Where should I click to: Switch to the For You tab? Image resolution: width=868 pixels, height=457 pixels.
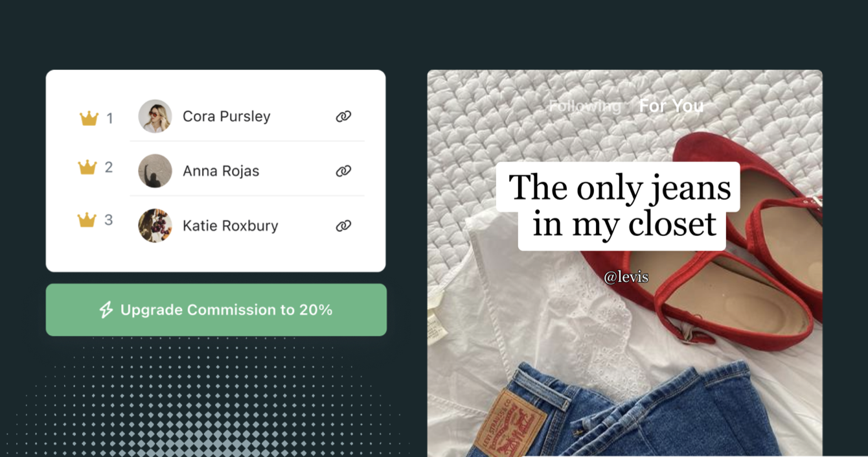671,106
